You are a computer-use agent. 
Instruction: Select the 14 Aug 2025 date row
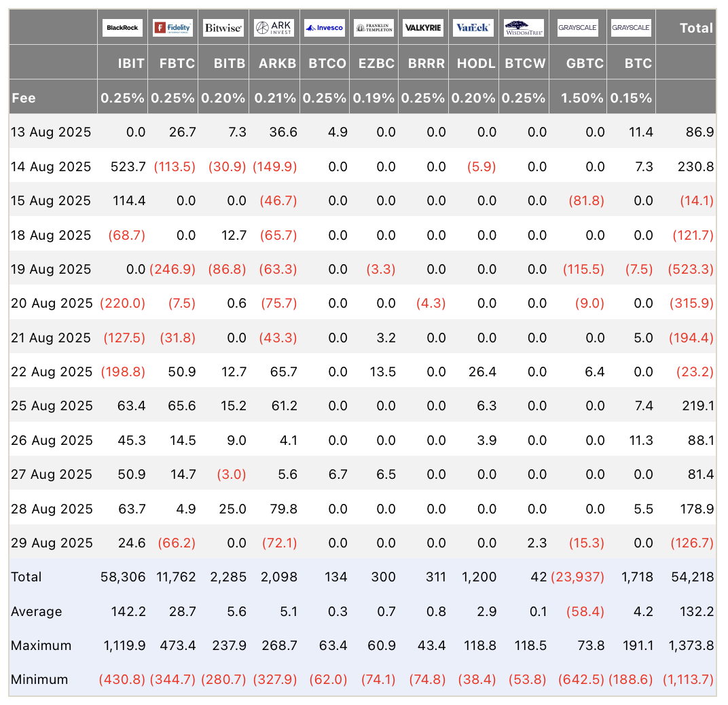tap(362, 166)
